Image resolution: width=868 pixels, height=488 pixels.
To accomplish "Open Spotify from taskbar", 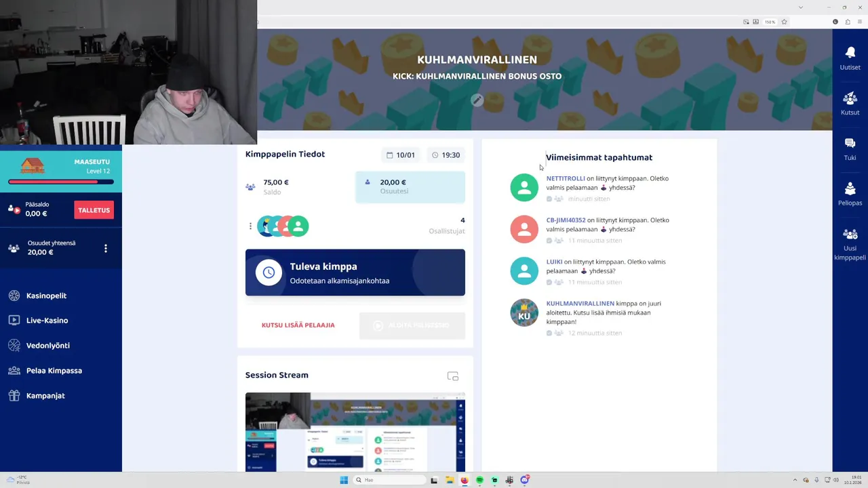I will click(x=479, y=480).
